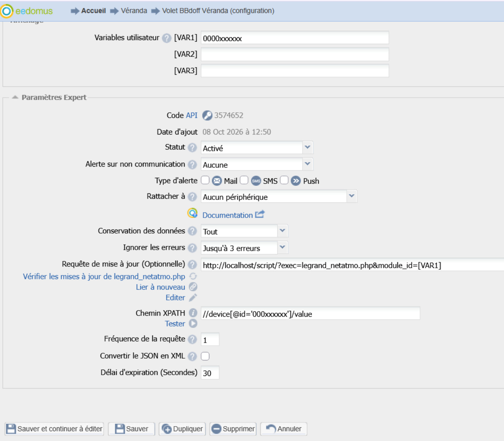The image size is (504, 441).
Task: Go to Accueil breadcrumb
Action: click(93, 11)
